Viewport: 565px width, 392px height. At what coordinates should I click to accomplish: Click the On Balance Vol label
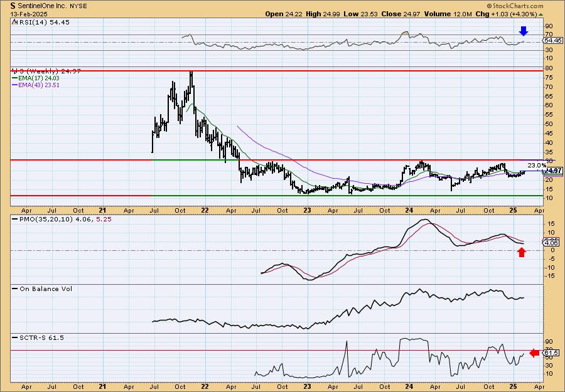pyautogui.click(x=46, y=289)
